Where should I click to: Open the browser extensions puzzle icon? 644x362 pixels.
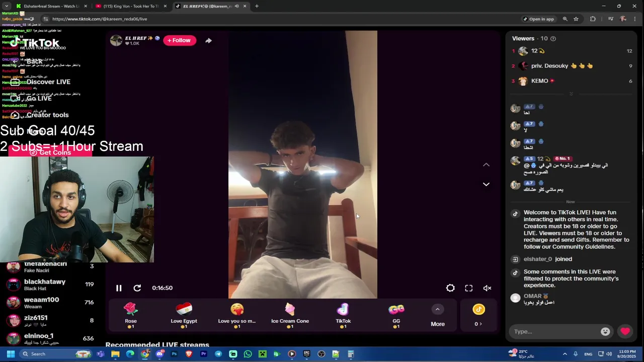[593, 19]
